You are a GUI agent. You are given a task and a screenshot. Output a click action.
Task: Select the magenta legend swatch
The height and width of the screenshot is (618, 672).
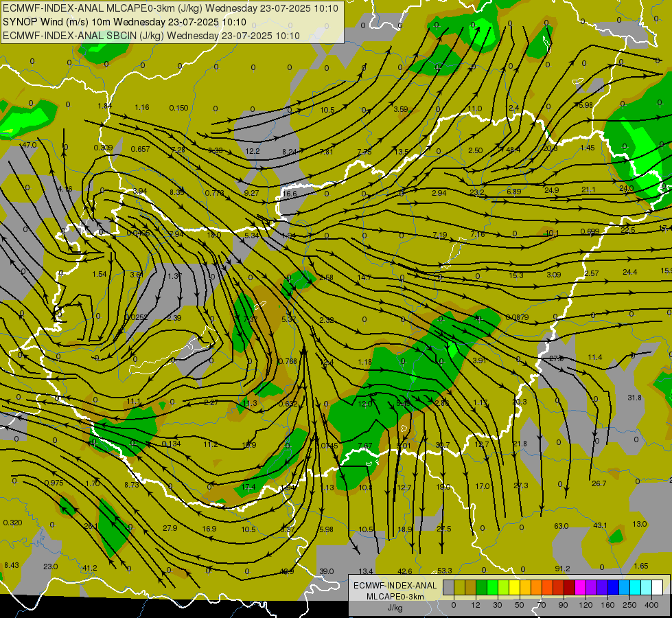click(580, 587)
